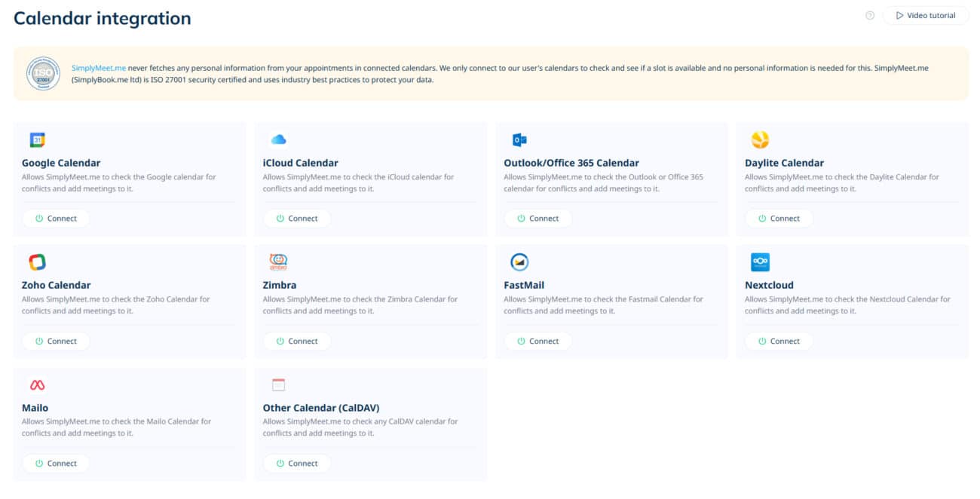Select the Zimbra card title
This screenshot has height=499, width=980.
tap(280, 285)
